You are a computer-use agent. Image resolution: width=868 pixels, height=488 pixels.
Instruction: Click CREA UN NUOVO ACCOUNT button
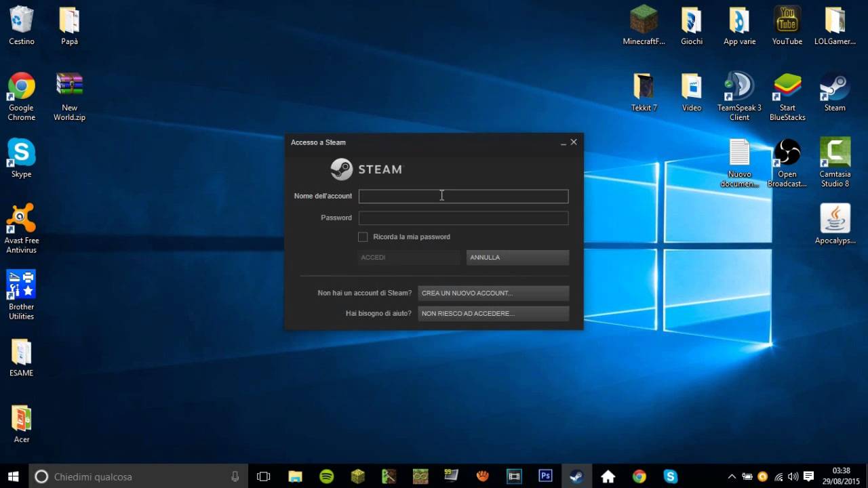click(493, 293)
